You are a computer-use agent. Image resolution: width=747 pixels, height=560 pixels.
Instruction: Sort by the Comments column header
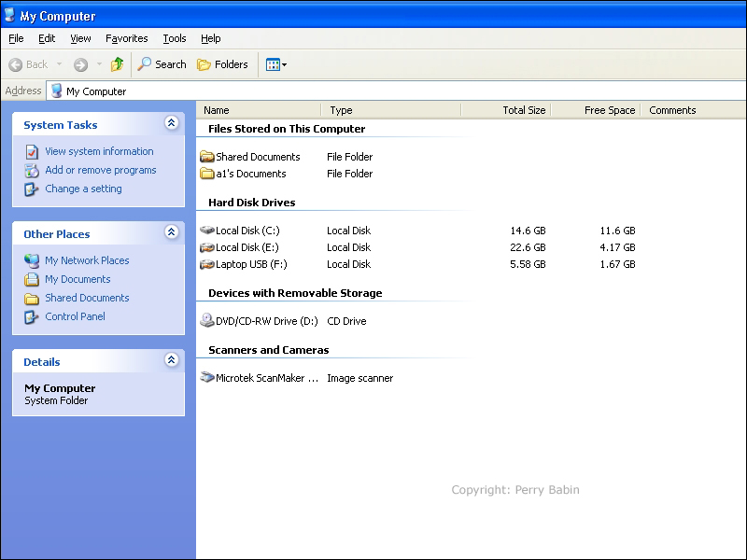click(693, 110)
